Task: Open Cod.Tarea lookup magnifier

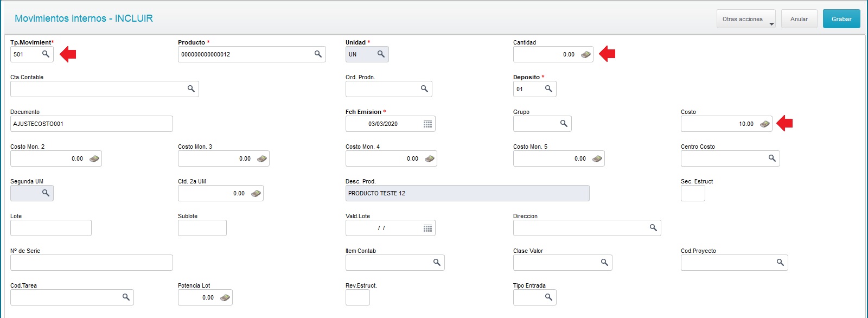Action: pos(126,297)
